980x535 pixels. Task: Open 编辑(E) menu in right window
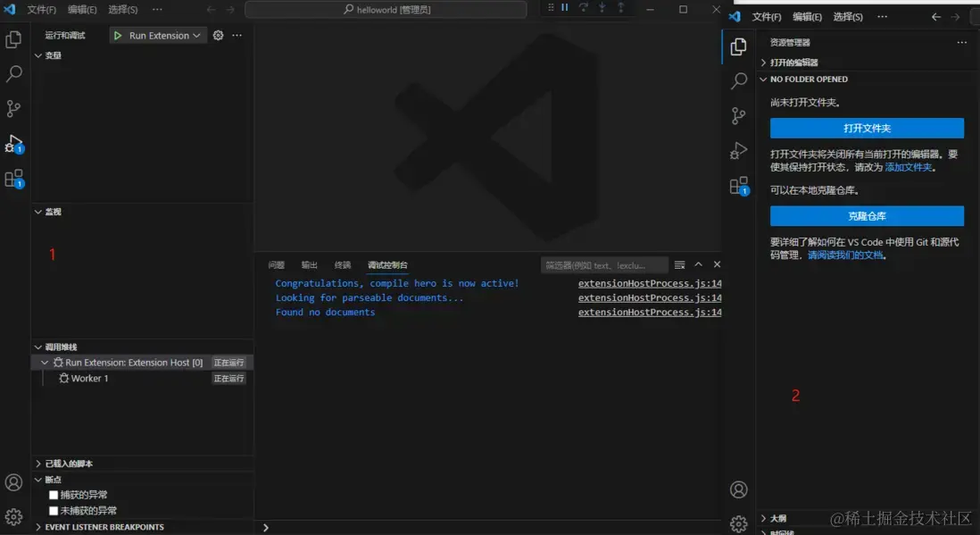pyautogui.click(x=807, y=17)
